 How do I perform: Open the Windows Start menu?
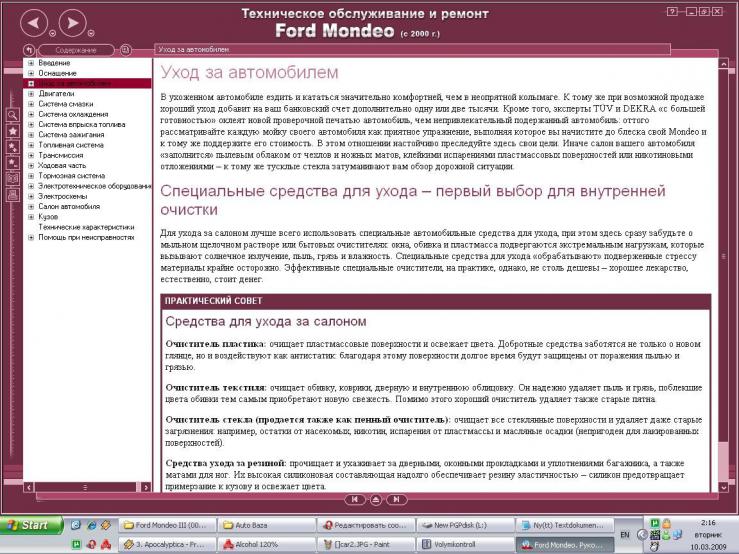pos(32,525)
